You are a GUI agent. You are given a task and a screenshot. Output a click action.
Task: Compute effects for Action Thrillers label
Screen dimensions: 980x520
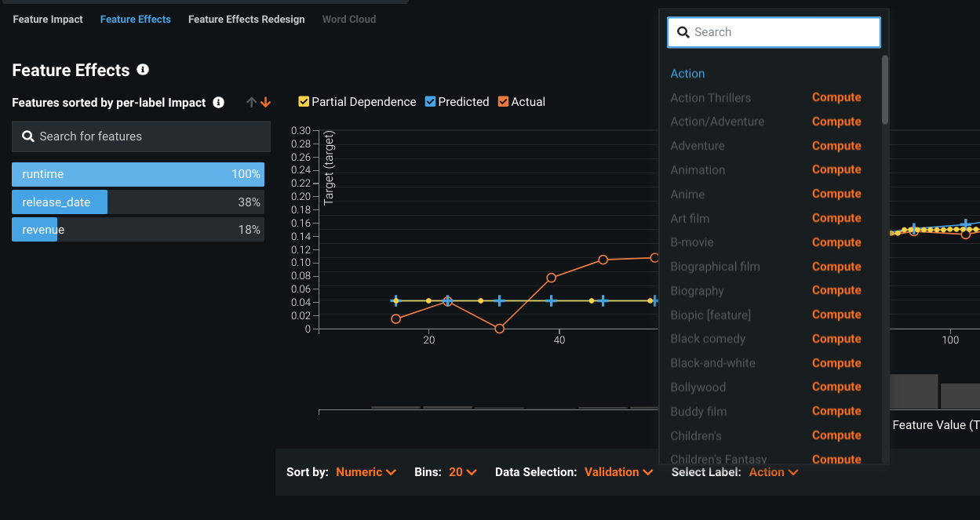pos(836,97)
